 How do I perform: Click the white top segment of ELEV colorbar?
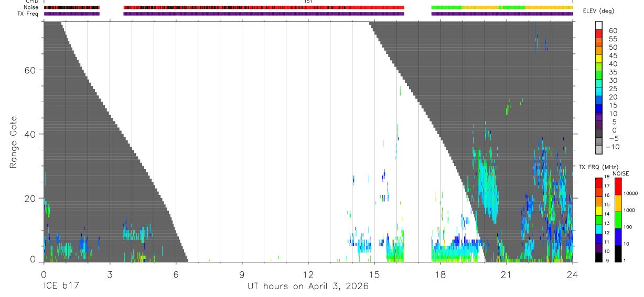click(599, 26)
